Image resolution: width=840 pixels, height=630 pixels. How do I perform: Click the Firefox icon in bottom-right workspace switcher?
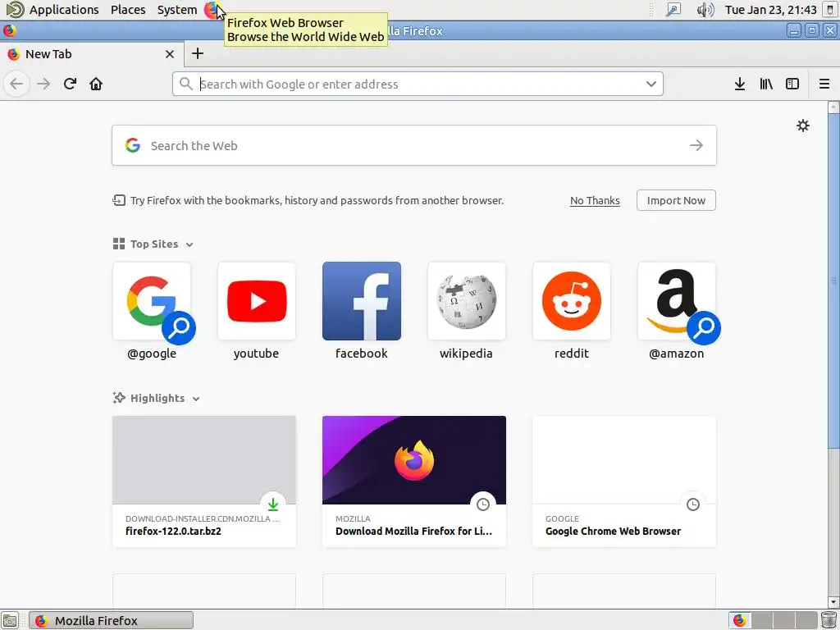[740, 620]
